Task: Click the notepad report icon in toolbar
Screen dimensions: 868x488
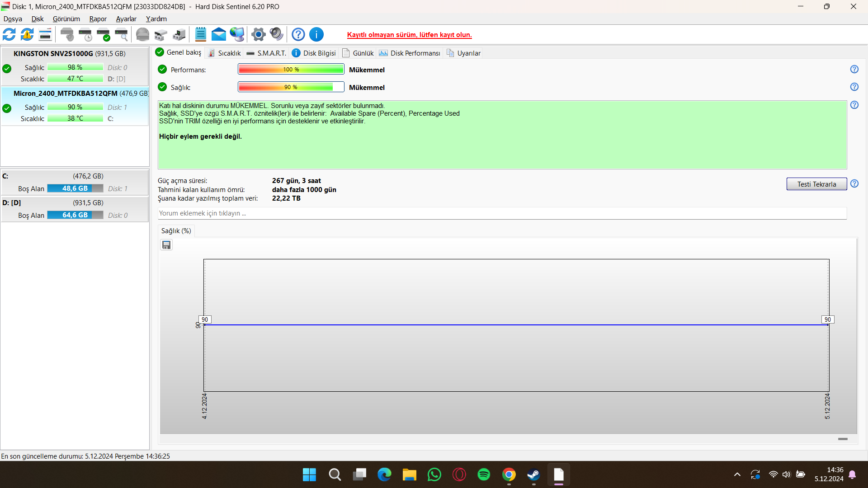Action: pos(200,34)
